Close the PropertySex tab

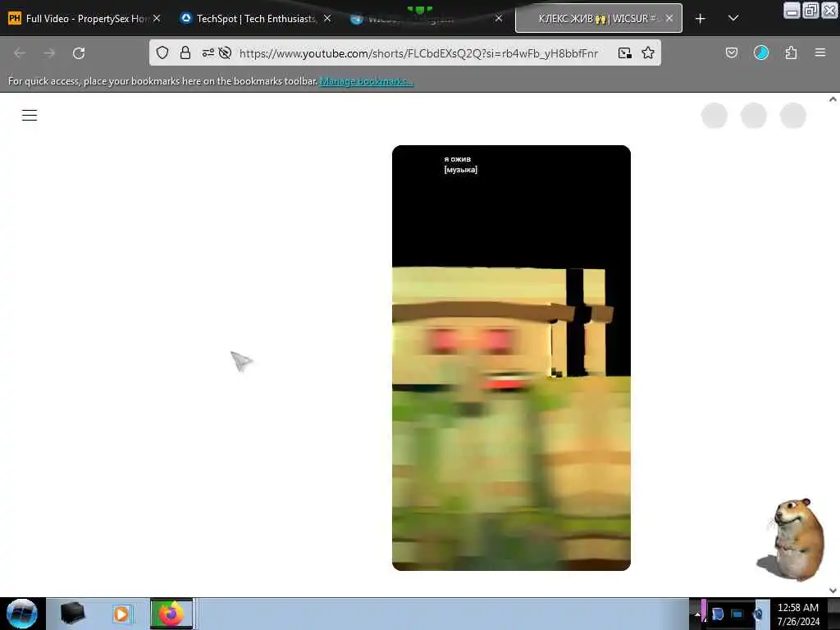point(157,18)
